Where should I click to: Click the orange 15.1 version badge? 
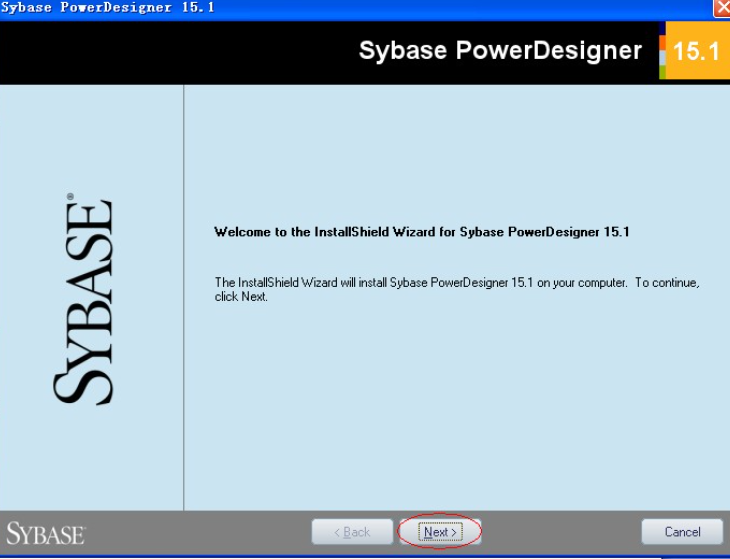pos(696,50)
